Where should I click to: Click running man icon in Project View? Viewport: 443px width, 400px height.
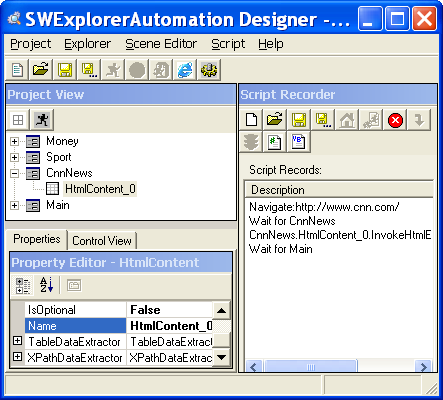click(42, 120)
